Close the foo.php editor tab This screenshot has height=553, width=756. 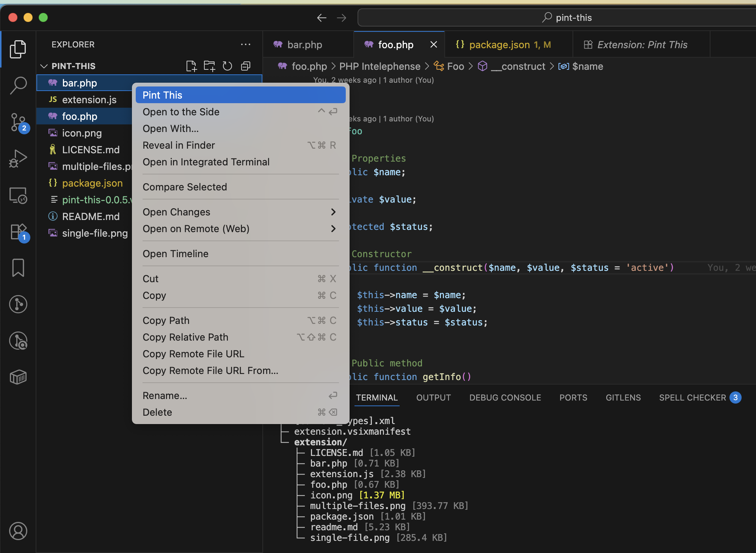pyautogui.click(x=434, y=45)
